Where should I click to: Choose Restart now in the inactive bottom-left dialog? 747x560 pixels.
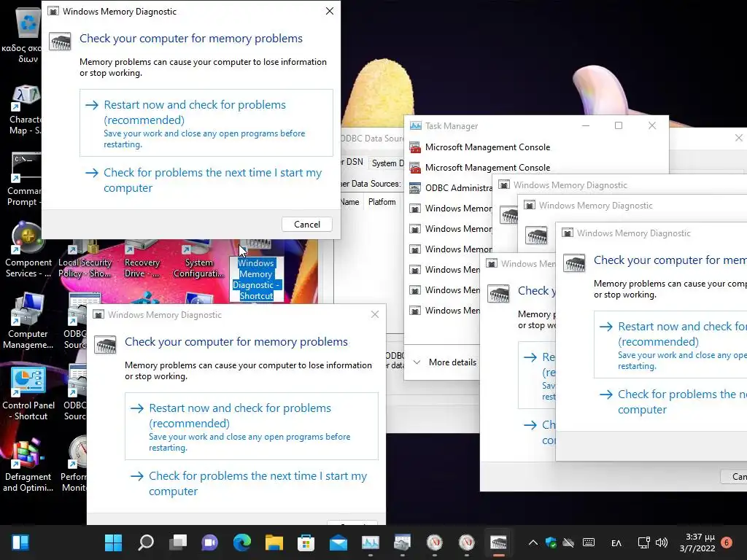coord(252,426)
